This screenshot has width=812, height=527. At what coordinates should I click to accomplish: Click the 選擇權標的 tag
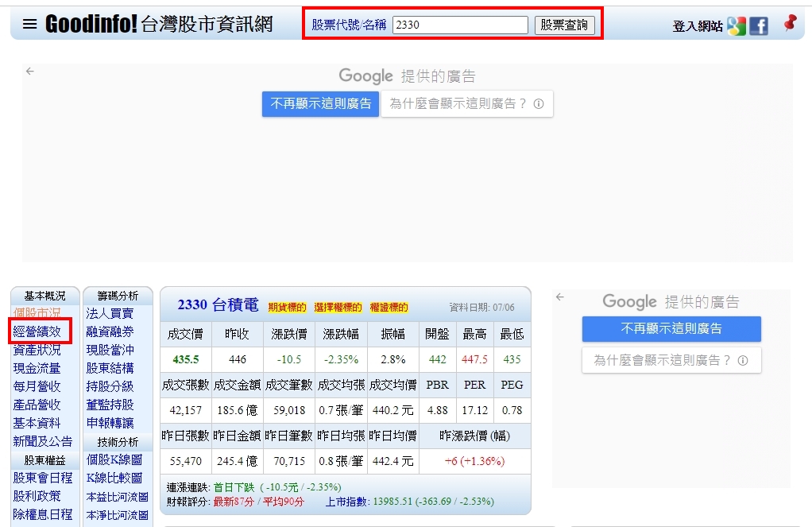pos(338,308)
